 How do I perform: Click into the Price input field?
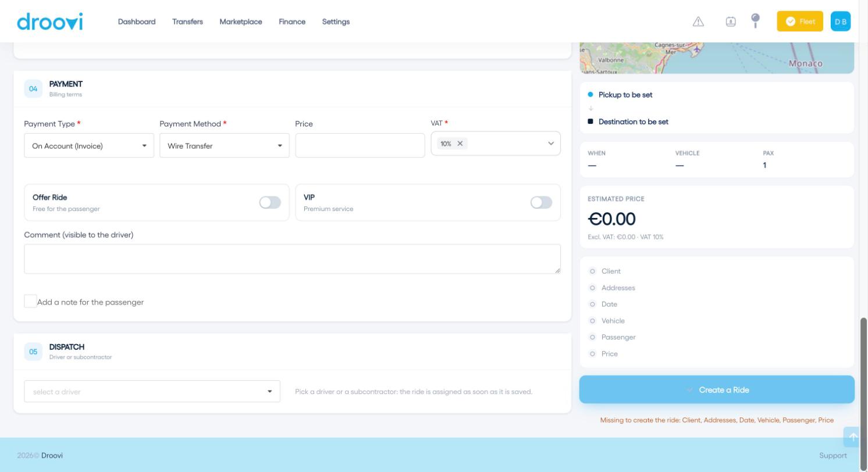[360, 145]
